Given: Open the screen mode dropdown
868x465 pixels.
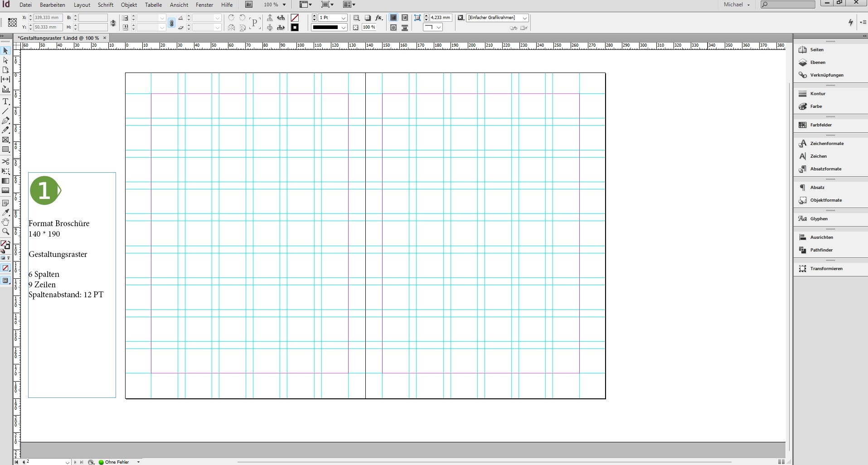Looking at the screenshot, I should pyautogui.click(x=327, y=5).
